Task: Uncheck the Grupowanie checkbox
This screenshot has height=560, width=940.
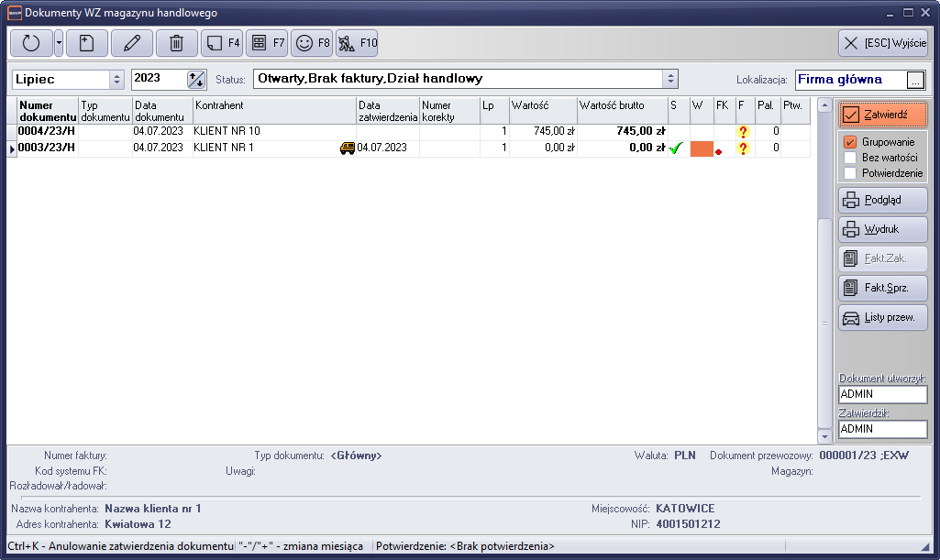Action: click(x=850, y=142)
